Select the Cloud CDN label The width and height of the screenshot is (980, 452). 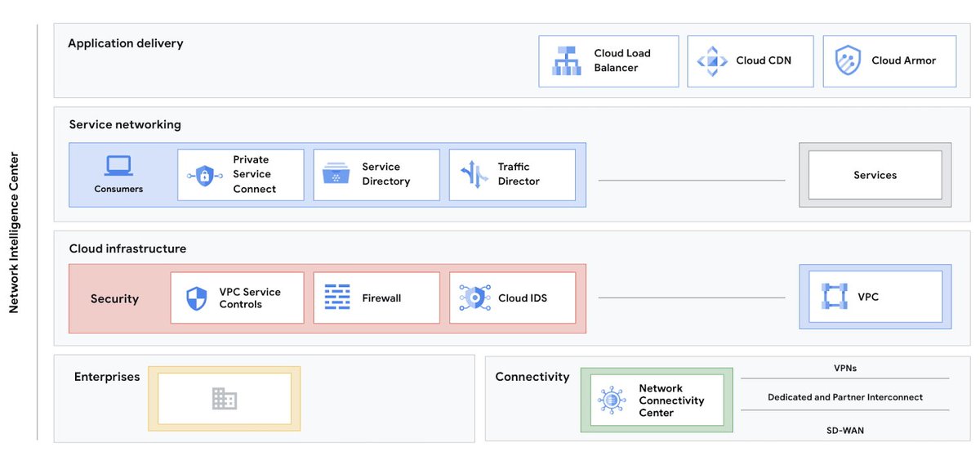[x=764, y=60]
